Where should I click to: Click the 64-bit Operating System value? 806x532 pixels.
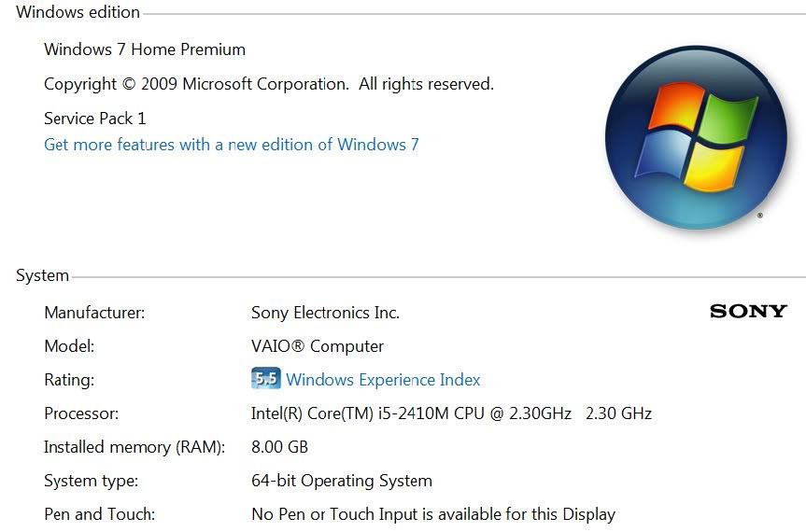coord(342,481)
